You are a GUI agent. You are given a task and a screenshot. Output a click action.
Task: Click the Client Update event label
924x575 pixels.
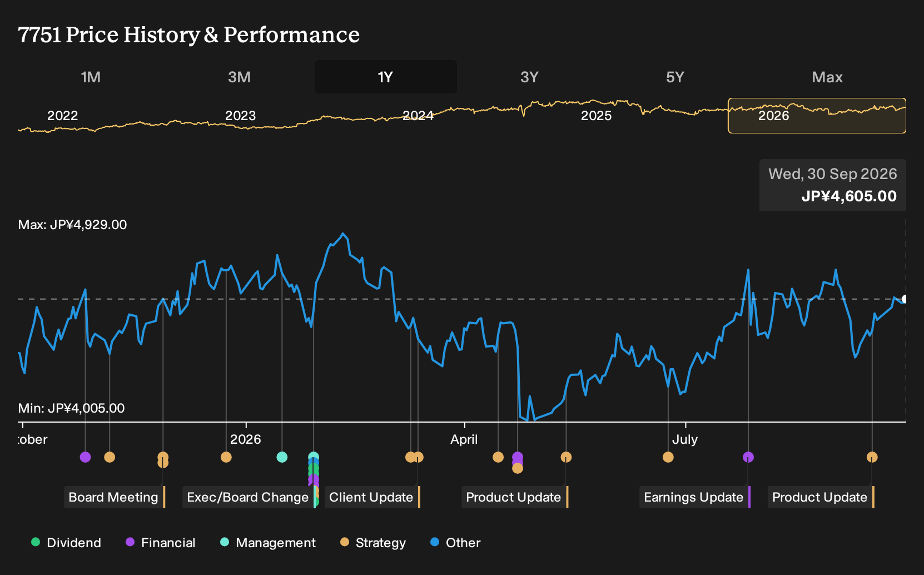372,497
